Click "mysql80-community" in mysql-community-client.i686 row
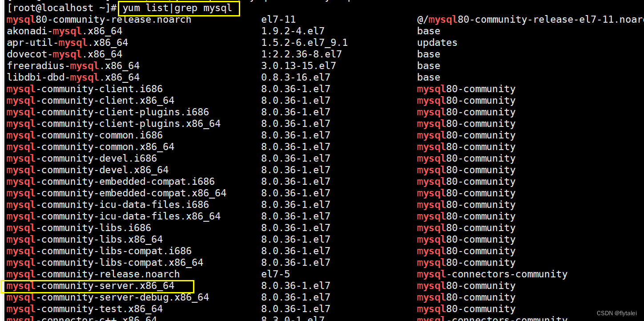The image size is (644, 321). 466,89
